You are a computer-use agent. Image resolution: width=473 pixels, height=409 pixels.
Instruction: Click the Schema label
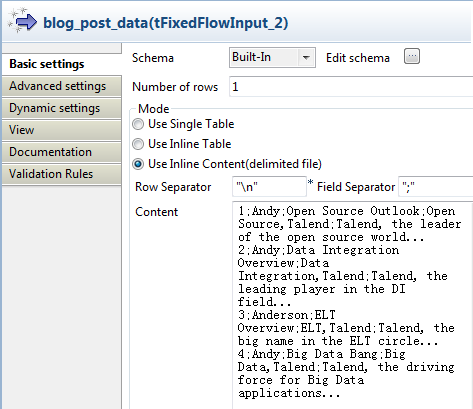click(x=153, y=58)
